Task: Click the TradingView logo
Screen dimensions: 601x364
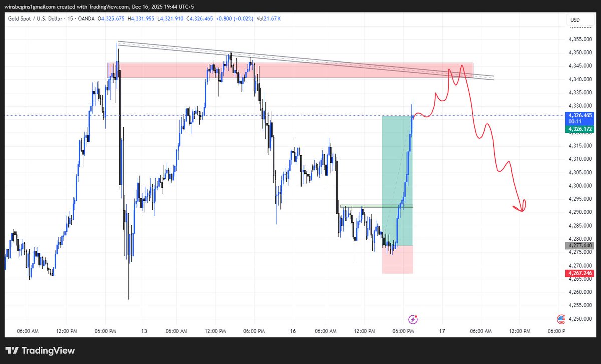Action: pos(40,350)
